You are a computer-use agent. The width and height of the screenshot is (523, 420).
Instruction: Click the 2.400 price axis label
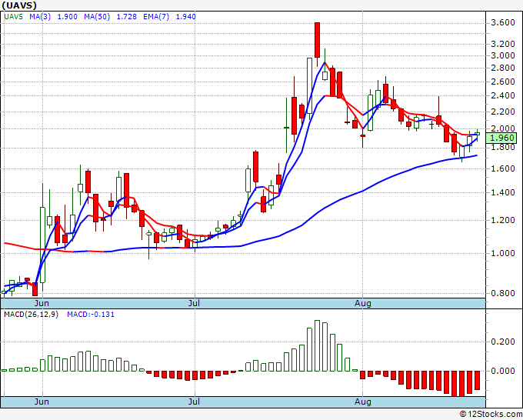click(x=503, y=95)
